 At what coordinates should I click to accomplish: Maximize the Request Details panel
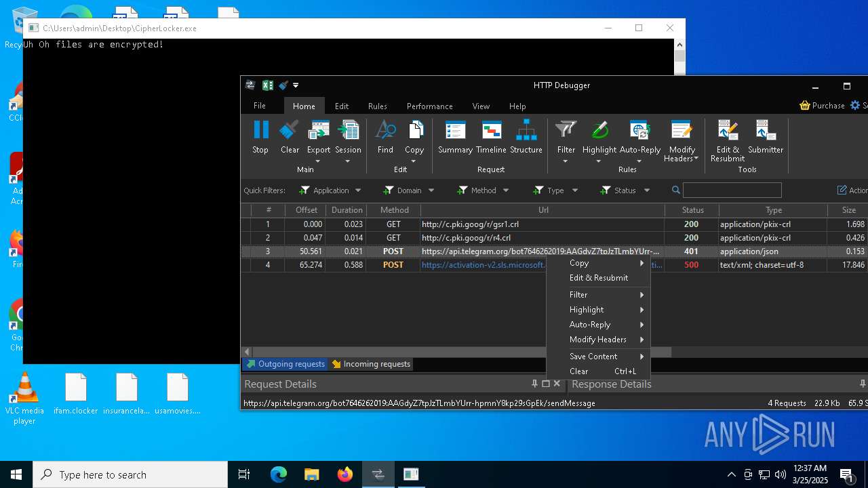coord(546,384)
